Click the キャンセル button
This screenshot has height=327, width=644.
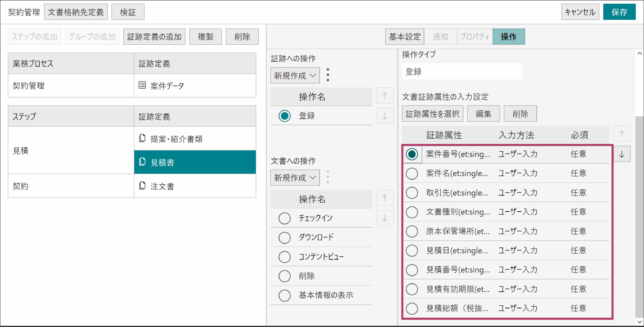coord(580,12)
